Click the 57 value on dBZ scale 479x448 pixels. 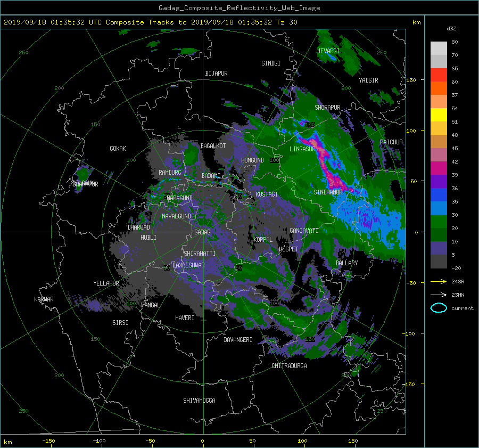455,95
